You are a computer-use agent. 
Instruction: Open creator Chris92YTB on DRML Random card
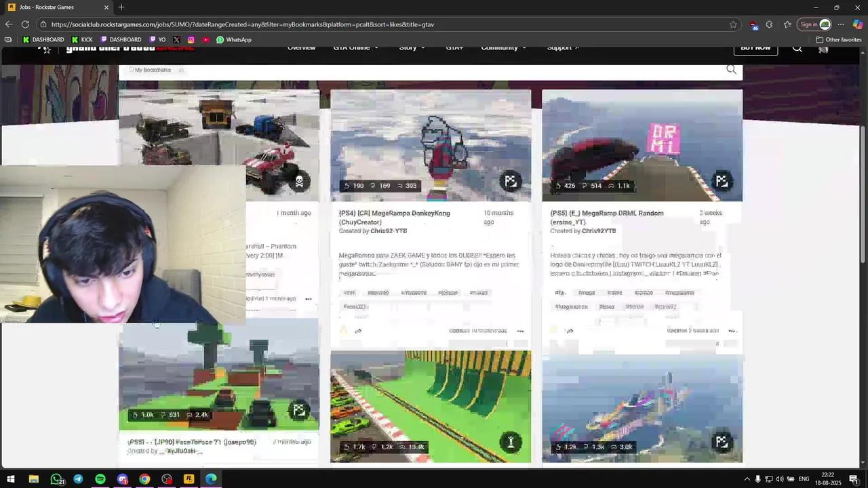tap(599, 231)
